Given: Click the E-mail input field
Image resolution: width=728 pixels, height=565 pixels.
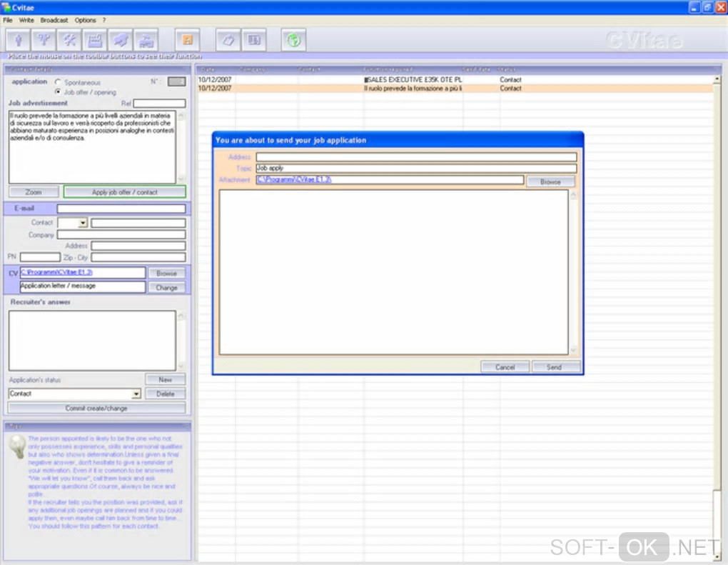Looking at the screenshot, I should [x=121, y=209].
